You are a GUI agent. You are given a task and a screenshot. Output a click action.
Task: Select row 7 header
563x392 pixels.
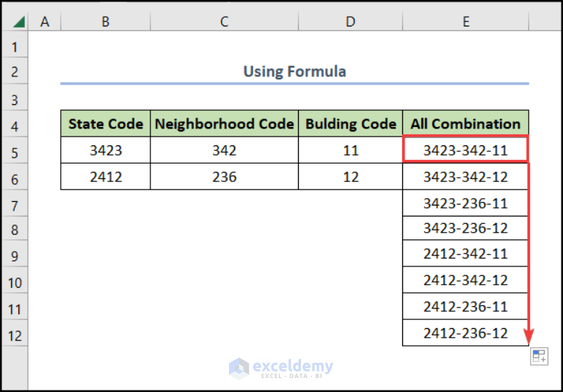[x=15, y=203]
